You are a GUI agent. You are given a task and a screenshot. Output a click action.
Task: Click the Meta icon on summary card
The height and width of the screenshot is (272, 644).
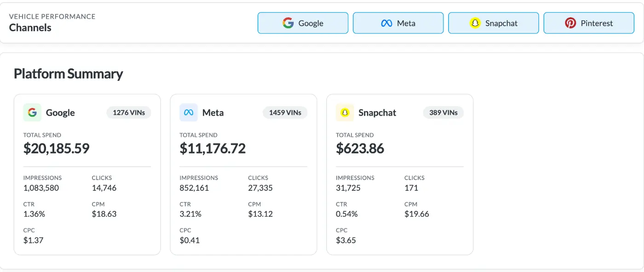(x=189, y=113)
